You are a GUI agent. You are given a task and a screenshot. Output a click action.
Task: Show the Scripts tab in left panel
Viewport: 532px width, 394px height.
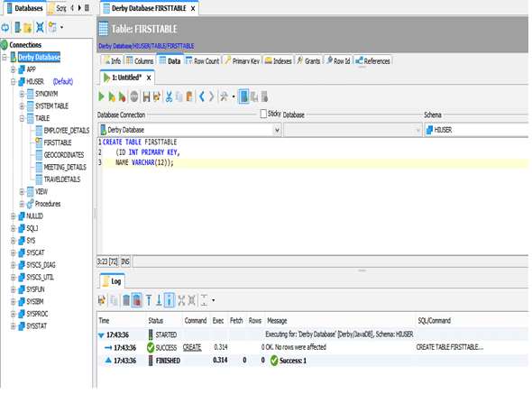point(58,8)
